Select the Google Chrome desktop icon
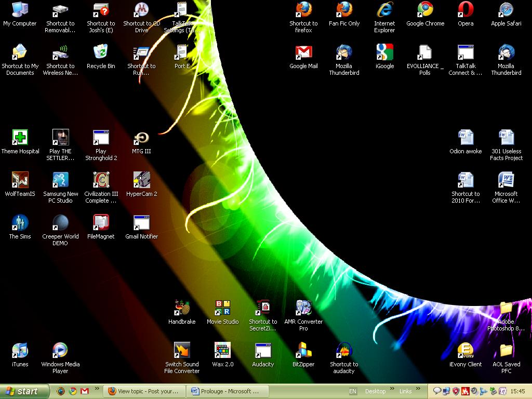The height and width of the screenshot is (399, 532). click(x=425, y=10)
